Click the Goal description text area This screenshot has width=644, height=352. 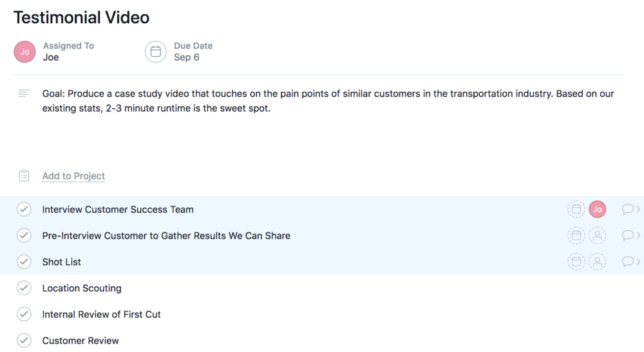click(328, 101)
